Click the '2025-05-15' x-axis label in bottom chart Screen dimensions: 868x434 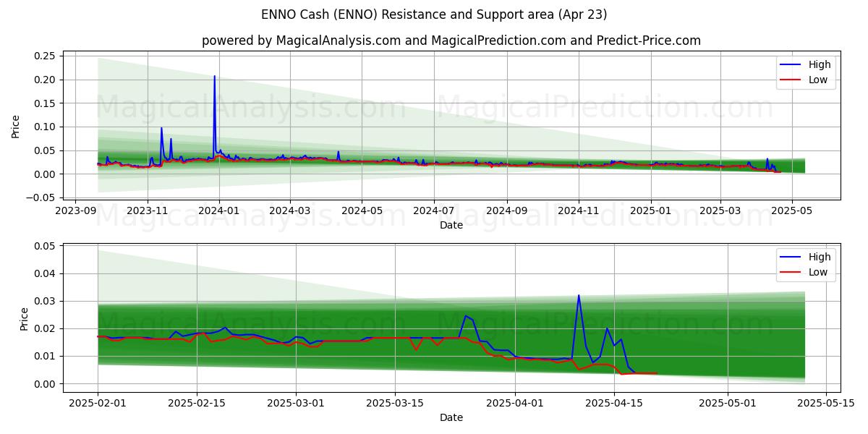coord(827,403)
